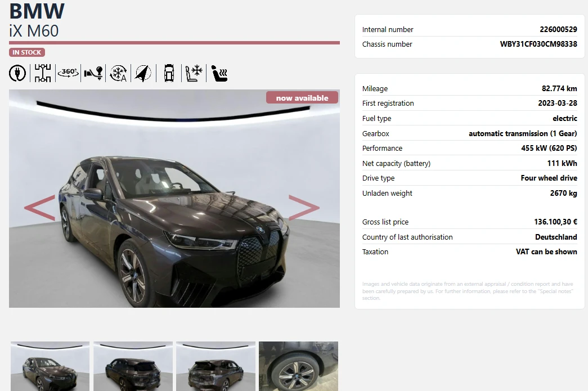Image resolution: width=588 pixels, height=391 pixels.
Task: Click fuel type value electric
Action: [565, 118]
